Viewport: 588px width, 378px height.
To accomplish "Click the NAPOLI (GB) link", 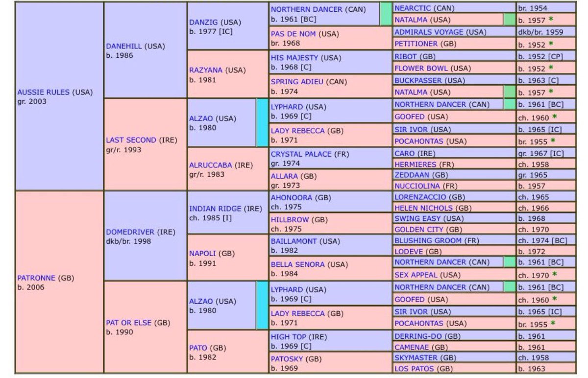I will coord(211,254).
